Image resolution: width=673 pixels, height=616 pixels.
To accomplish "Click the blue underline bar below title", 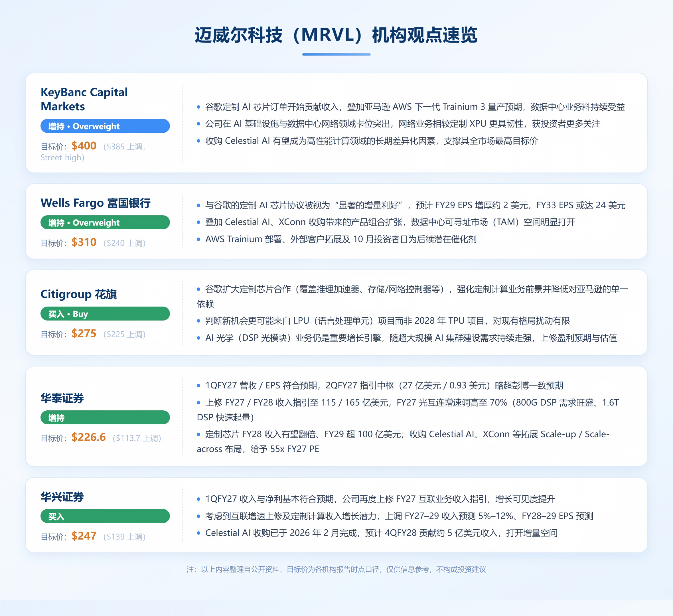I will click(x=336, y=54).
